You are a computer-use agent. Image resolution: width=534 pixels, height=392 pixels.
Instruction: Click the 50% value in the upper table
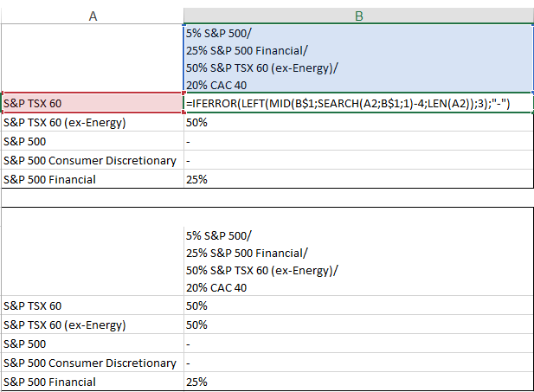(x=195, y=123)
